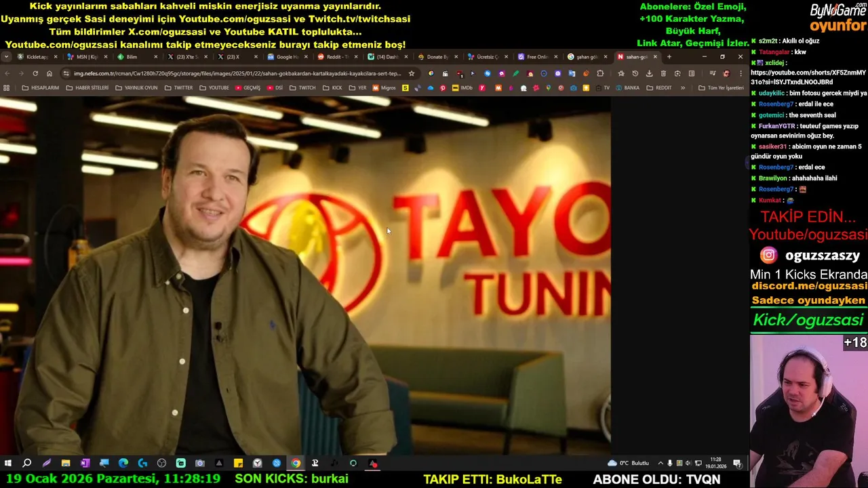The width and height of the screenshot is (868, 488).
Task: Expand the YOUTUBE bookmarks folder
Action: [x=214, y=87]
